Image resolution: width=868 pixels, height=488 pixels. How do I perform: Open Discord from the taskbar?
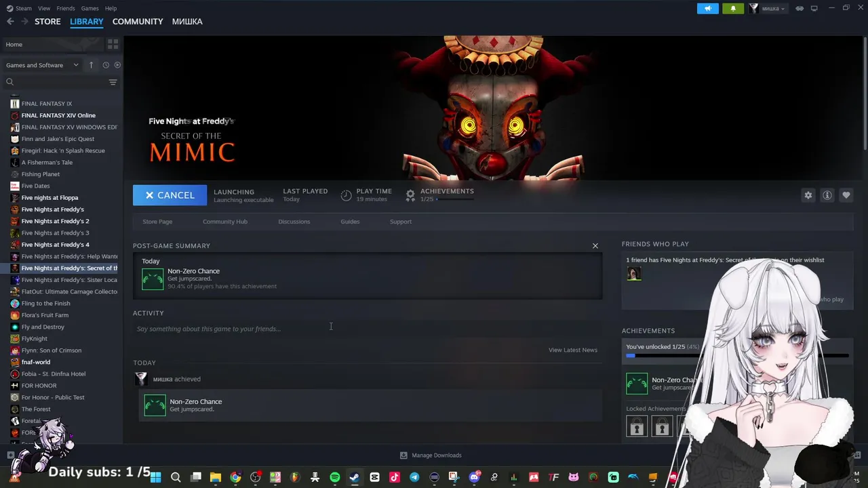coord(474,477)
